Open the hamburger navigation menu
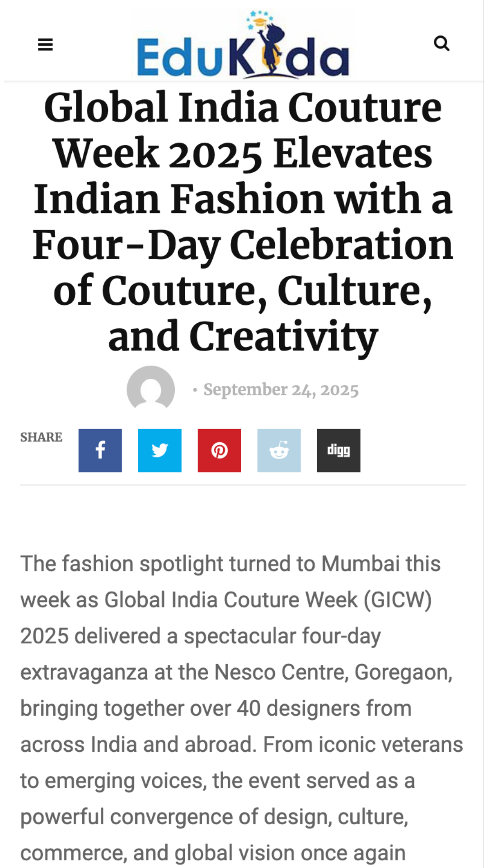Image resolution: width=488 pixels, height=868 pixels. (45, 44)
